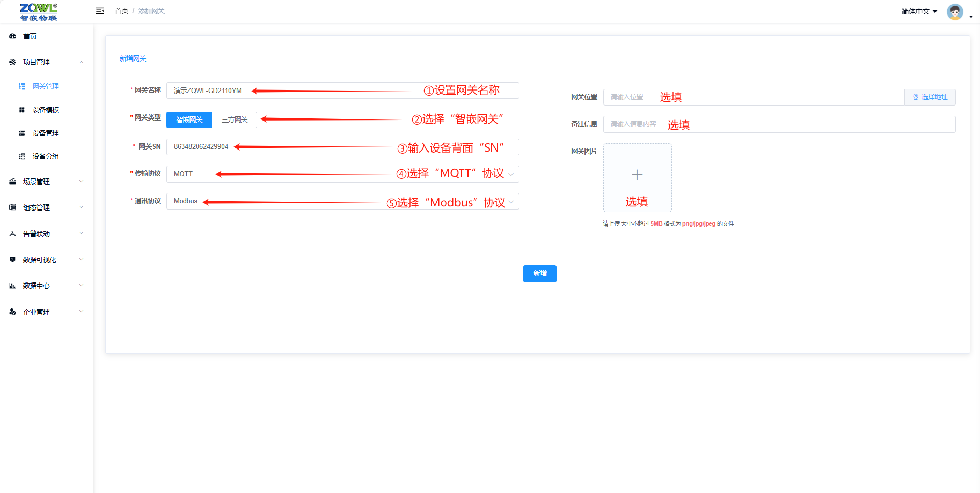Select the 三方网关 gateway type
The image size is (980, 493).
(235, 119)
